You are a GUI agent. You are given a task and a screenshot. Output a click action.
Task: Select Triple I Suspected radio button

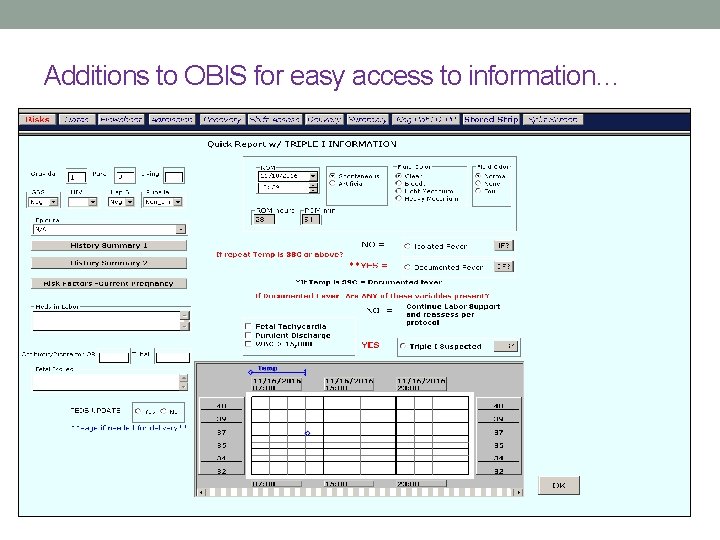[403, 346]
